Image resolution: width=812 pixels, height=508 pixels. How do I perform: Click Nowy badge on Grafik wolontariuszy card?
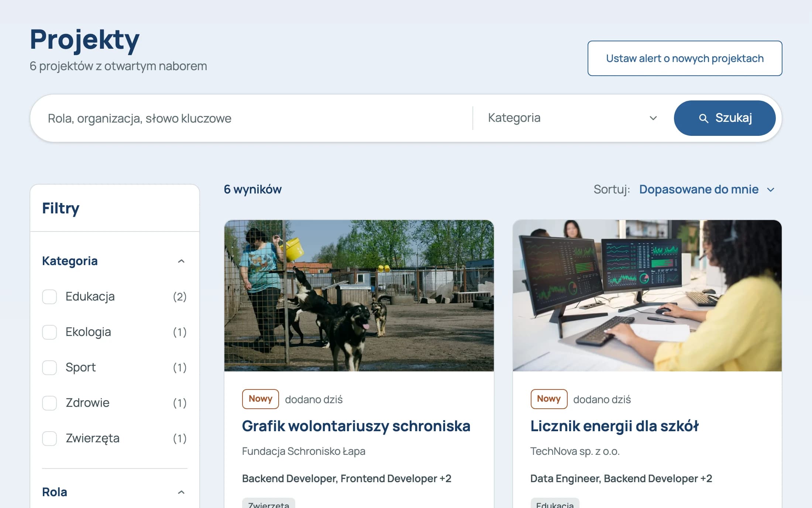tap(261, 399)
